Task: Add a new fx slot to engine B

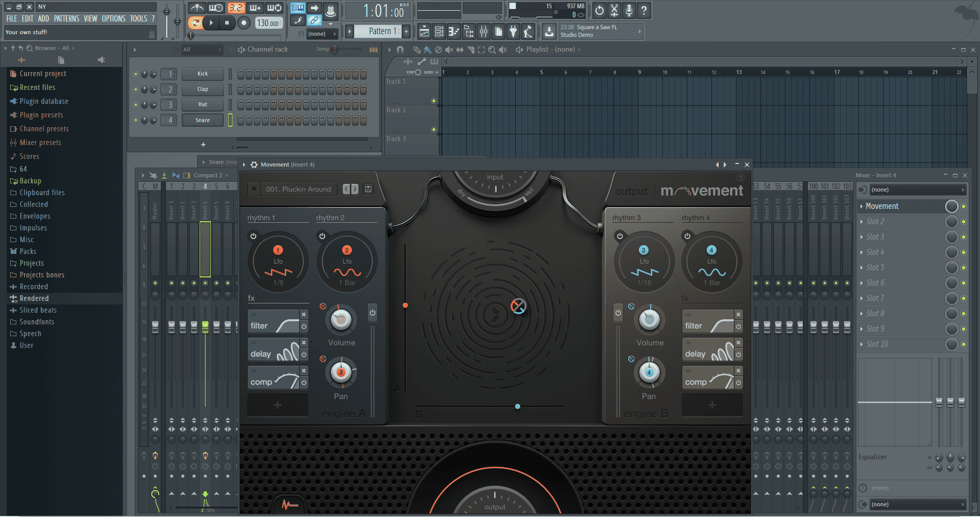Action: tap(712, 405)
